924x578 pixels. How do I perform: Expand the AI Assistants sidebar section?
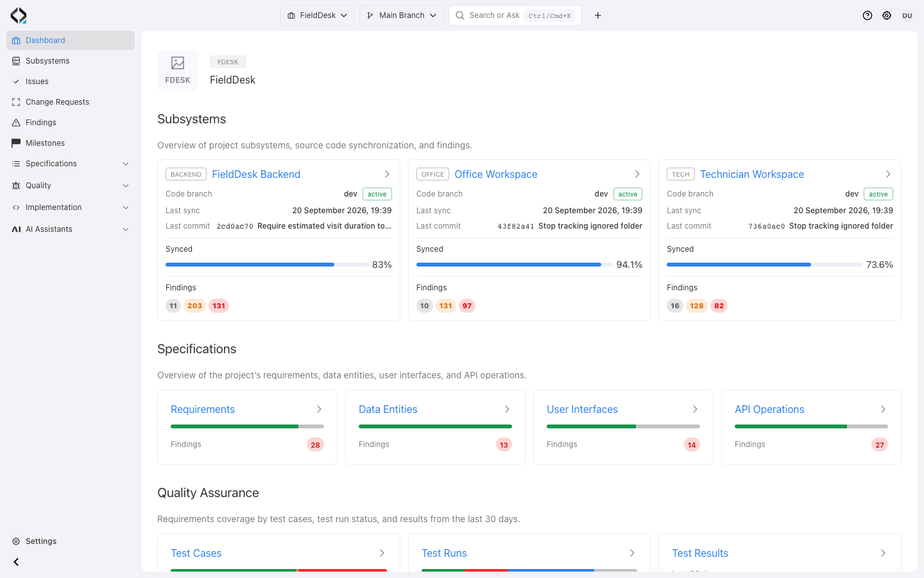pos(71,229)
